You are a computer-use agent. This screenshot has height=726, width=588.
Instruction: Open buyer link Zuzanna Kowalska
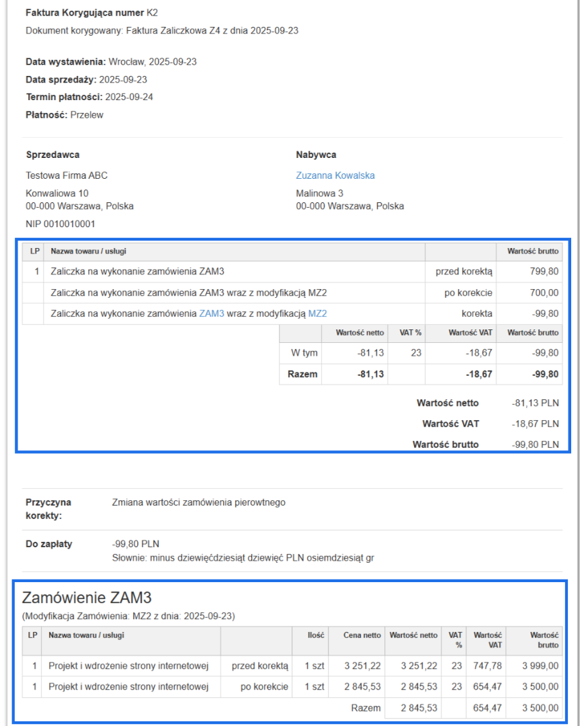click(335, 175)
